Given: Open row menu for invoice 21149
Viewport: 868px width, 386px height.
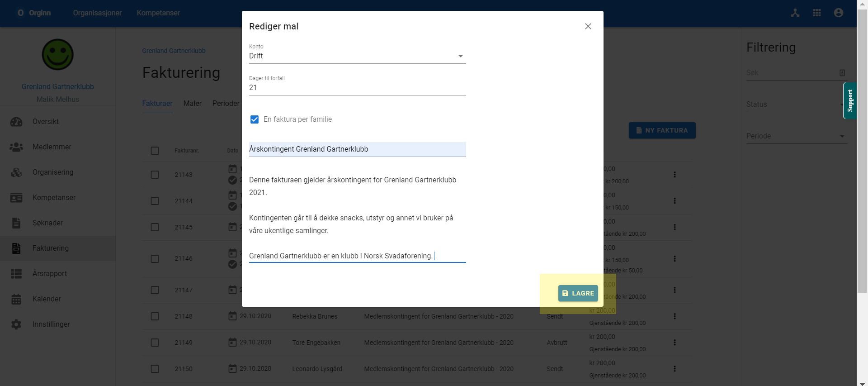Looking at the screenshot, I should pos(675,343).
